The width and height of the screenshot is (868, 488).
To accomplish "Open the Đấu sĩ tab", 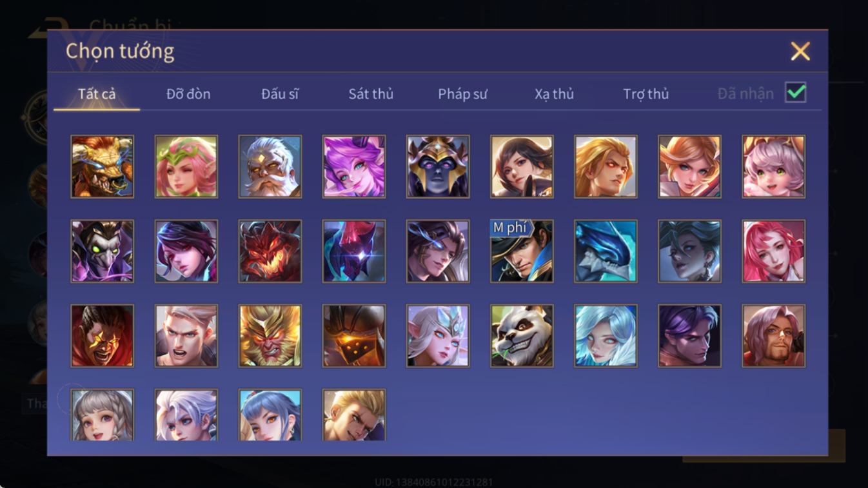I will [x=280, y=94].
